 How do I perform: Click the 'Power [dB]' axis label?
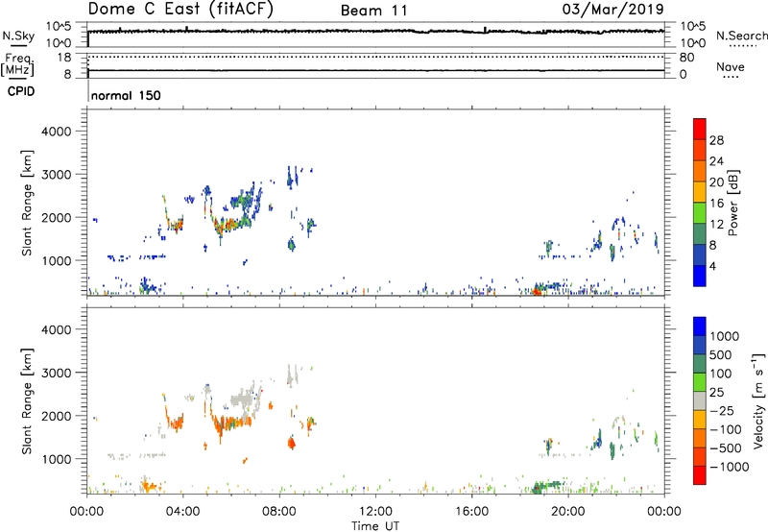(732, 203)
